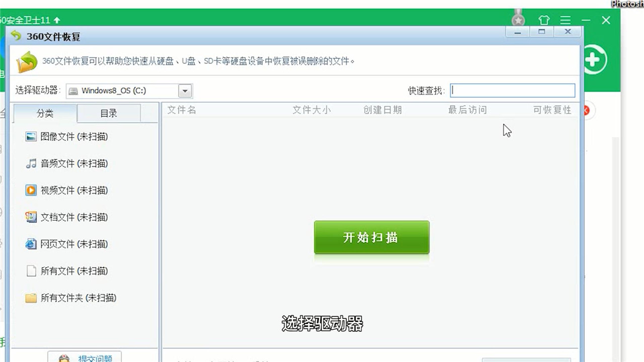This screenshot has width=644, height=362.
Task: Expand the 选择驱动器 drive dropdown
Action: (184, 90)
